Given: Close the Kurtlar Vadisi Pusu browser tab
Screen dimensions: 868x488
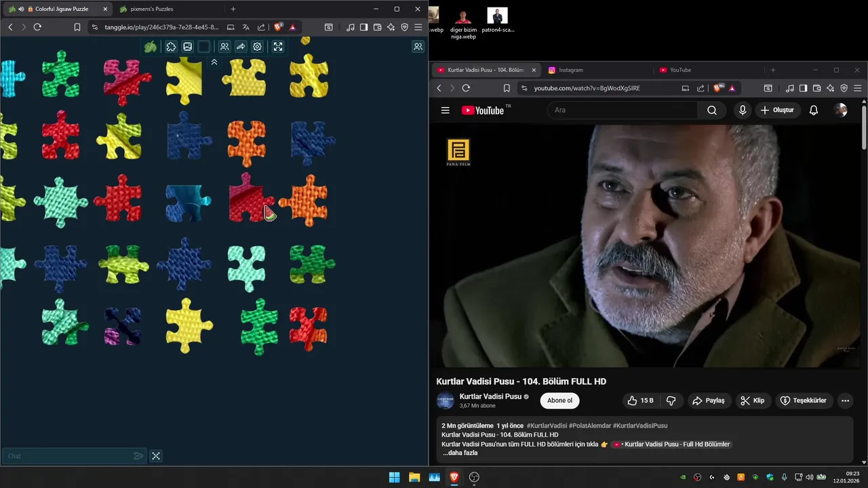Looking at the screenshot, I should pos(534,70).
